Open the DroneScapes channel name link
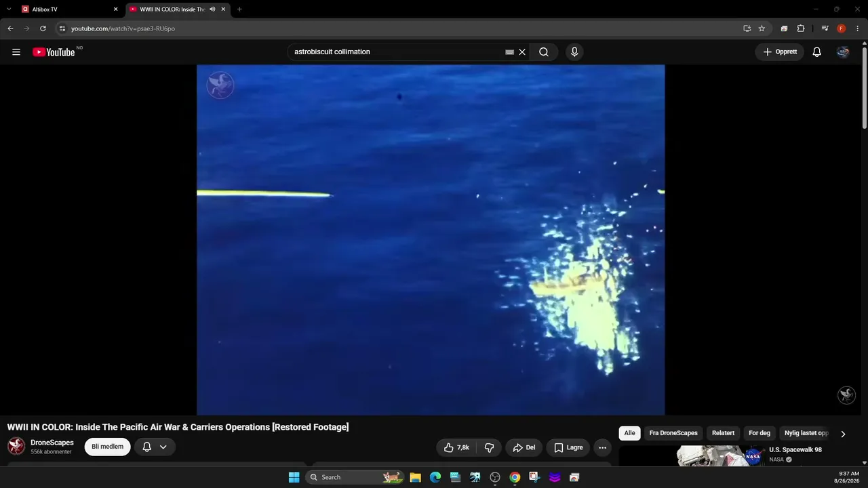This screenshot has height=488, width=868. (x=52, y=443)
